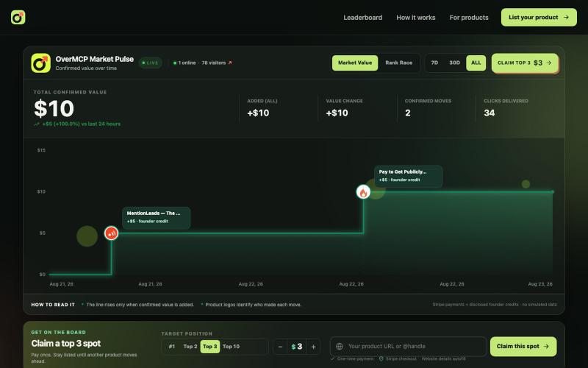The image size is (588, 368).
Task: Click the Stripe checkout shield icon
Action: click(381, 358)
